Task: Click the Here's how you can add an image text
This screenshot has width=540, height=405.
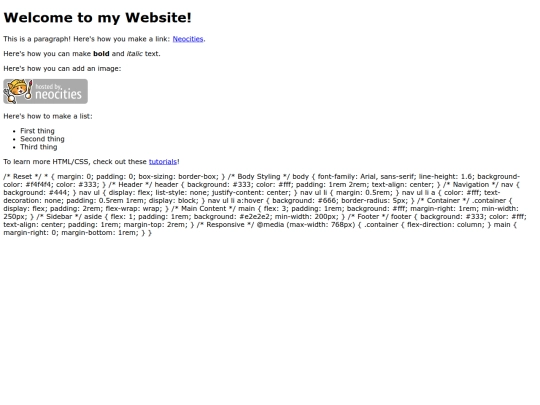Action: [62, 69]
